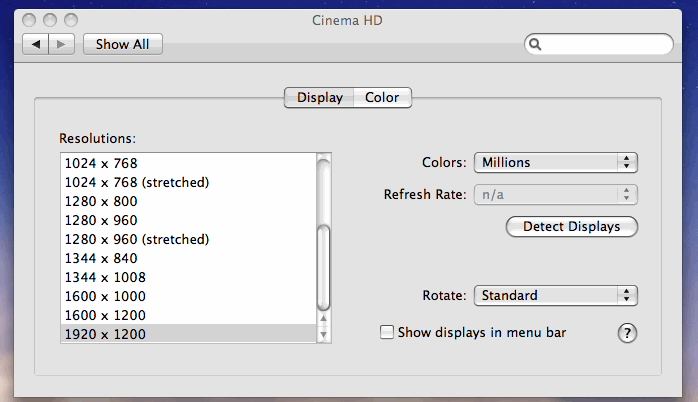Click the resolutions list scrollbar thumb
Viewport: 698px width, 402px height.
point(323,262)
